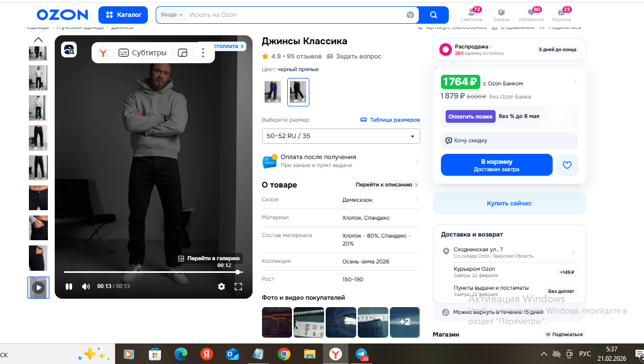Open the Светлана profile icon
Screen dimensions: 644x364
[471, 14]
